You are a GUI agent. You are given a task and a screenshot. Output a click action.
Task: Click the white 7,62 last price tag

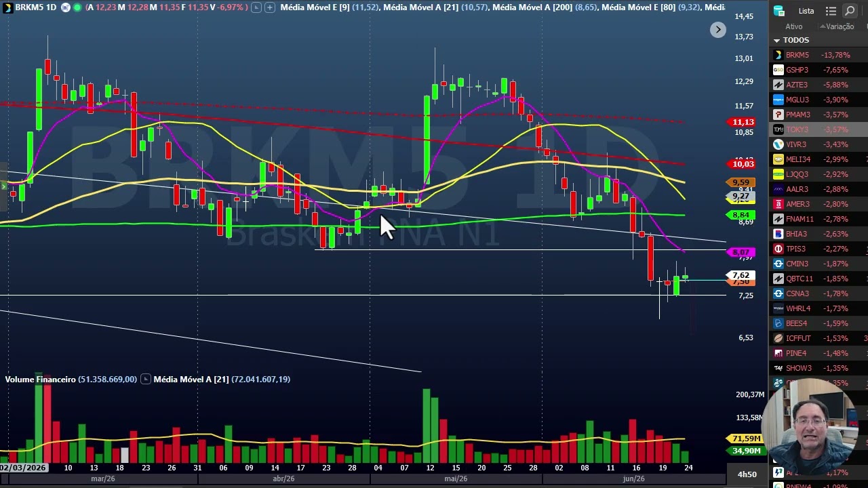coord(741,276)
